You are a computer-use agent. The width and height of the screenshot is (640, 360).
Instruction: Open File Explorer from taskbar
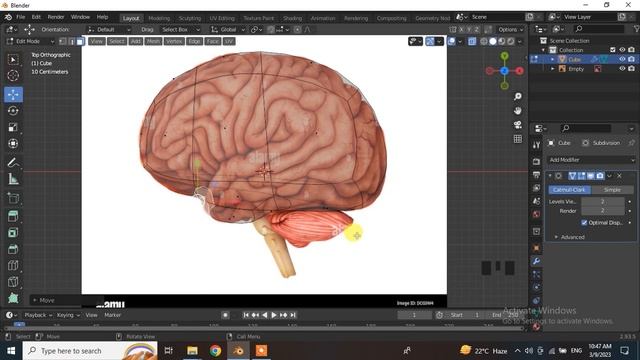192,351
